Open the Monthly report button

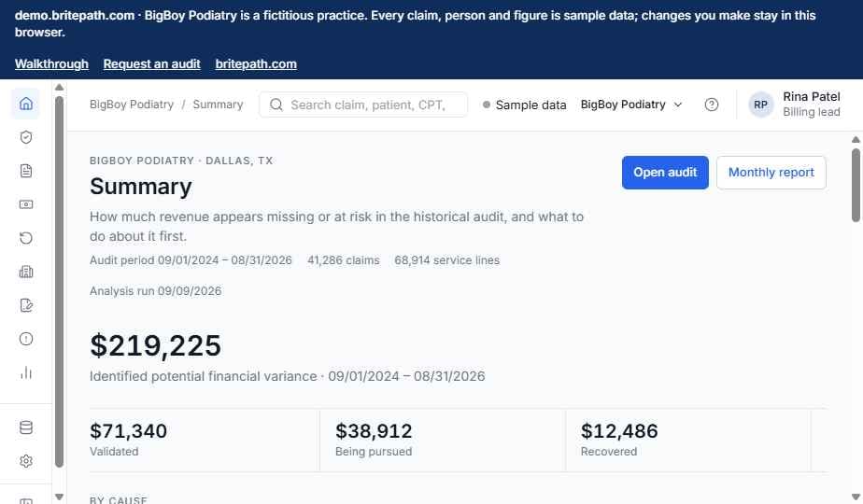[x=771, y=173]
